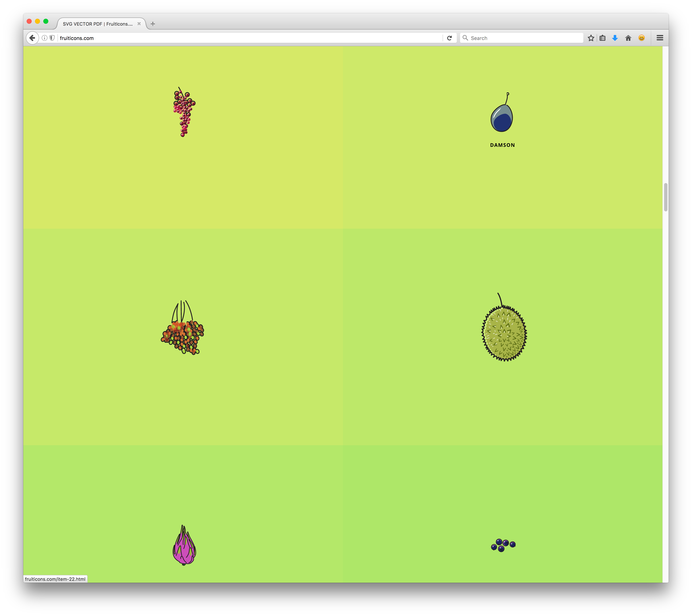Select the SVG VECTOR PDF tab
Screen dimensions: 692x616
(x=97, y=24)
